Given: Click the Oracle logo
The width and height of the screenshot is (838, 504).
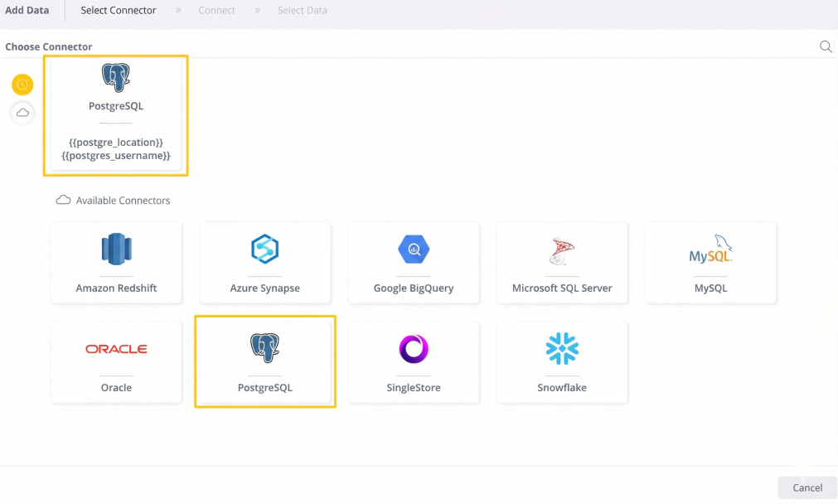Looking at the screenshot, I should tap(116, 349).
